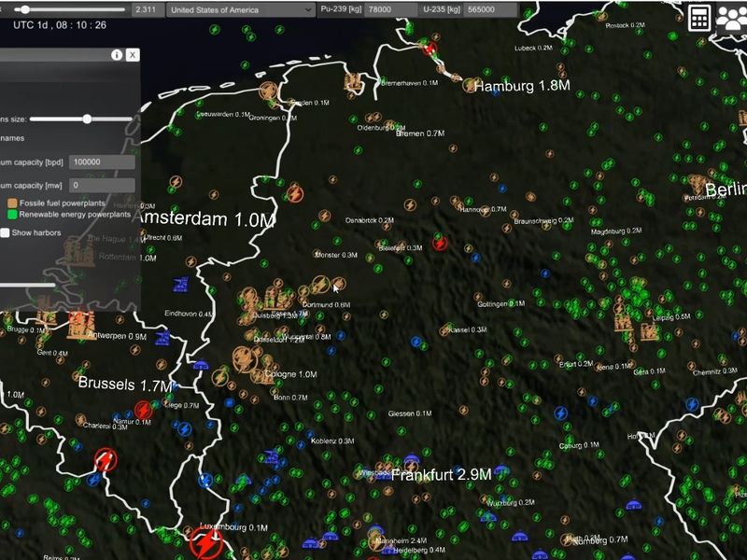The height and width of the screenshot is (560, 747).
Task: Select the refinery icon west of Leipzig
Action: coord(623,322)
